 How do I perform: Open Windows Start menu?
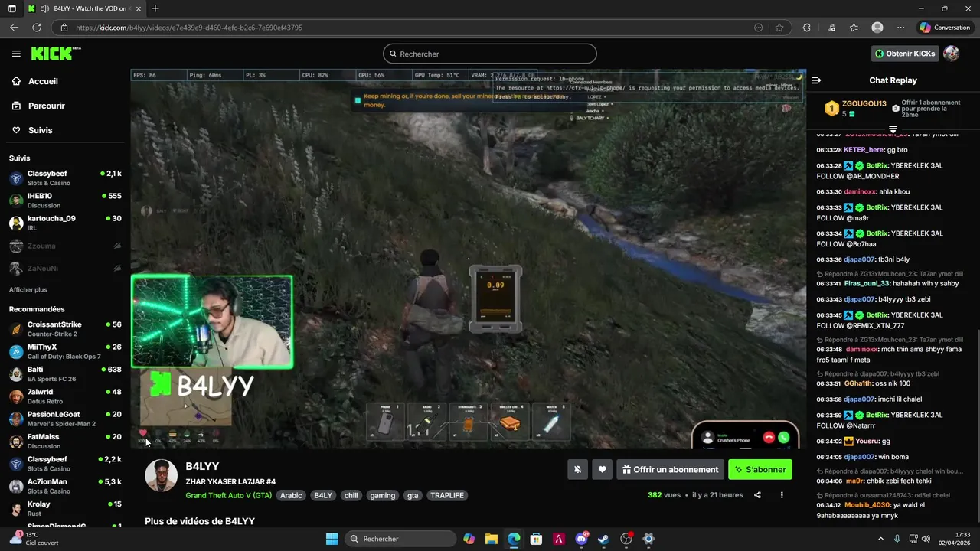[x=332, y=539]
